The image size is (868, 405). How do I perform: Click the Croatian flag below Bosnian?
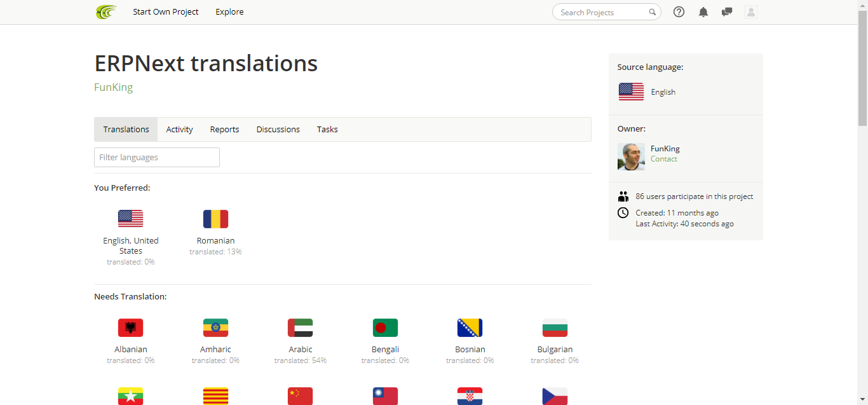point(470,396)
